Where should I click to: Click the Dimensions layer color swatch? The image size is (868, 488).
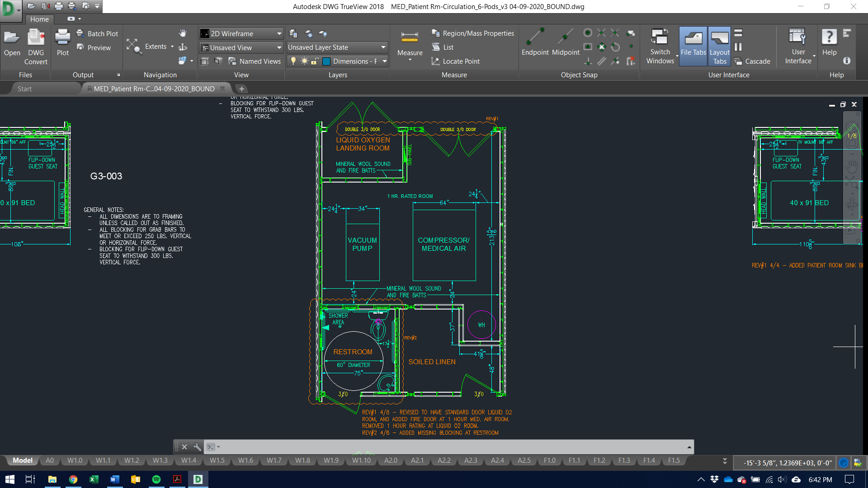click(326, 61)
